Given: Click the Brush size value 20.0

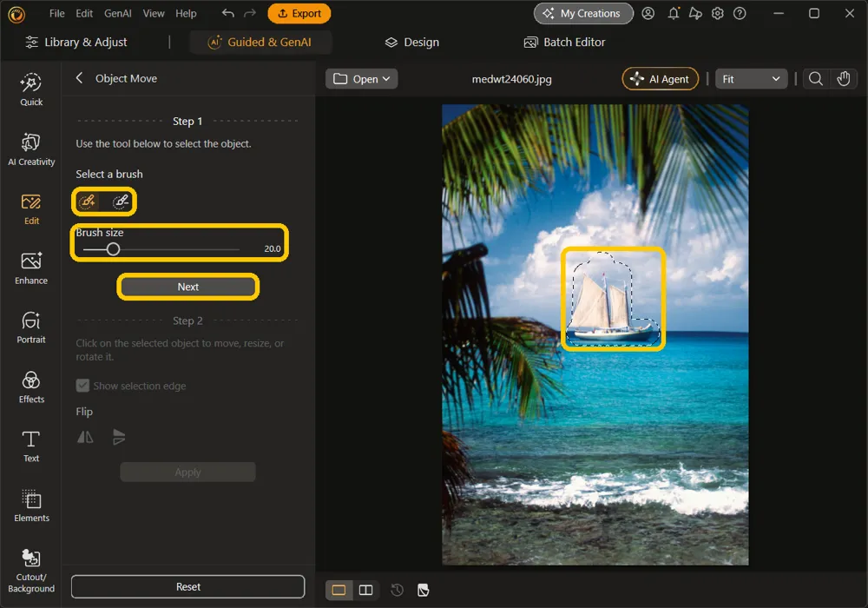Looking at the screenshot, I should tap(272, 248).
